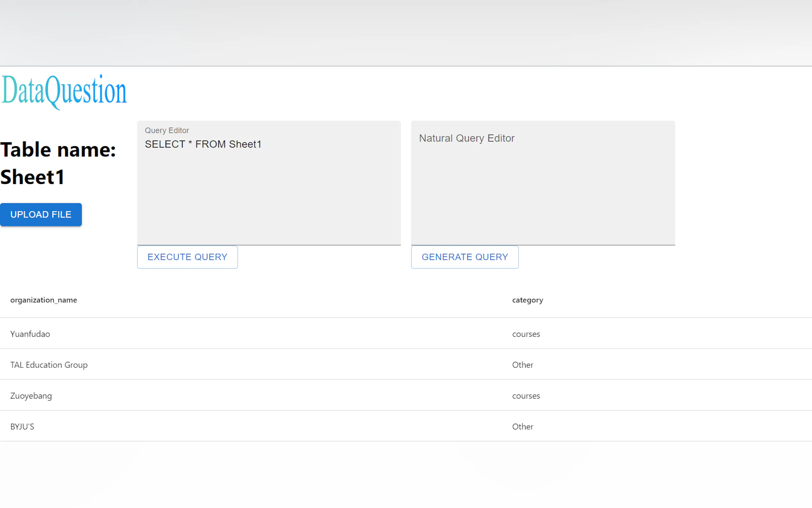Click the category column header
812x508 pixels.
(x=527, y=300)
